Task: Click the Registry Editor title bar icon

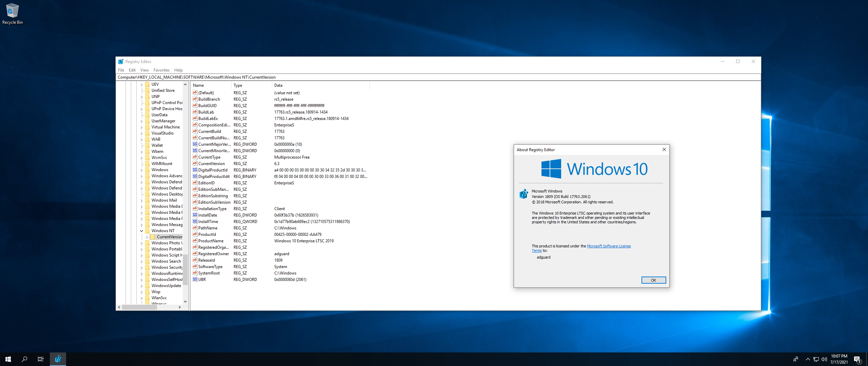Action: 121,62
